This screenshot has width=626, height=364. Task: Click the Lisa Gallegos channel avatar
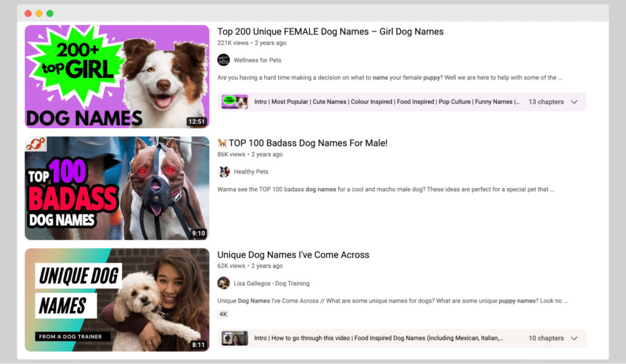(x=224, y=283)
